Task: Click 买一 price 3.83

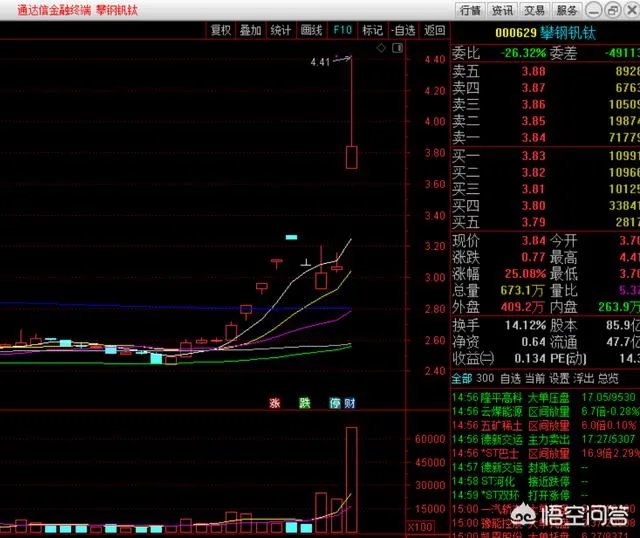Action: click(x=533, y=156)
